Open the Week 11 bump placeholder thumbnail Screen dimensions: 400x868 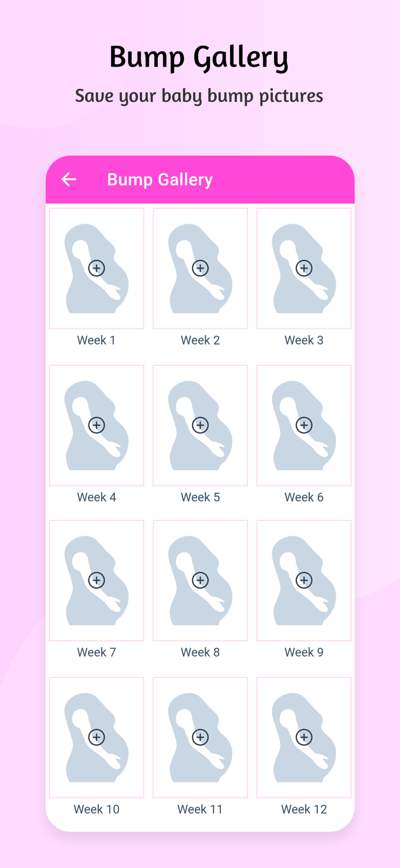tap(200, 737)
